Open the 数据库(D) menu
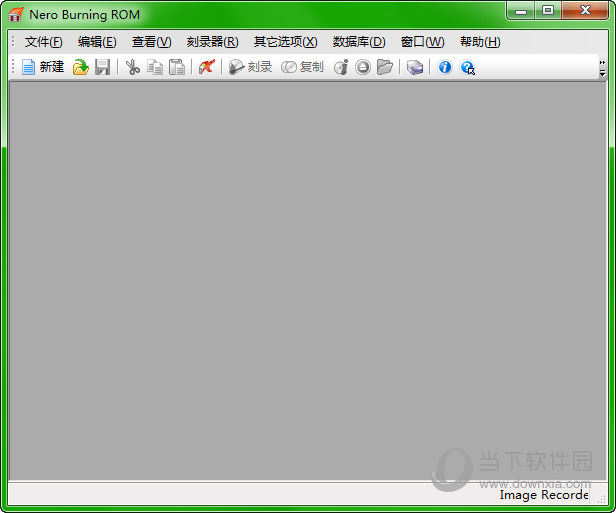 tap(359, 42)
